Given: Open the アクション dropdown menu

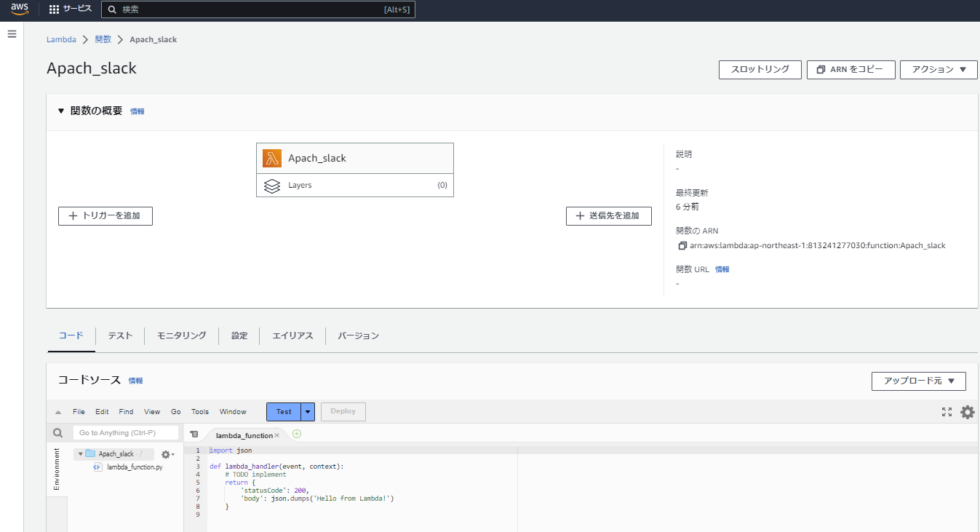Looking at the screenshot, I should point(939,70).
